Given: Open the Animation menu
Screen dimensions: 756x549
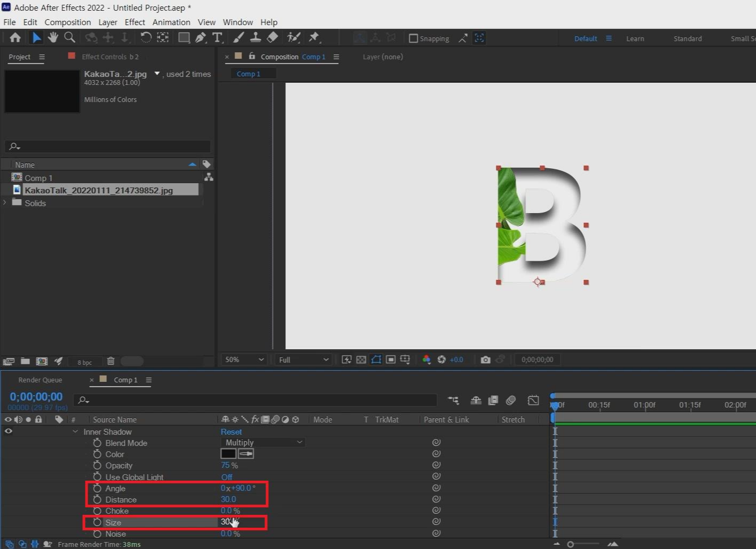Looking at the screenshot, I should [x=171, y=22].
